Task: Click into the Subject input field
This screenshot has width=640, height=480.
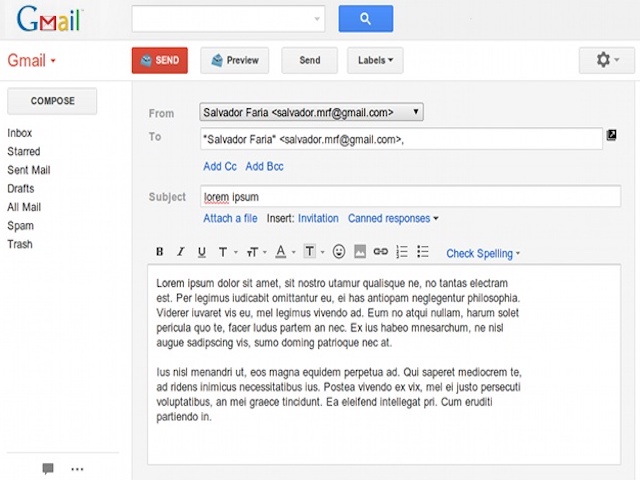Action: (x=410, y=197)
